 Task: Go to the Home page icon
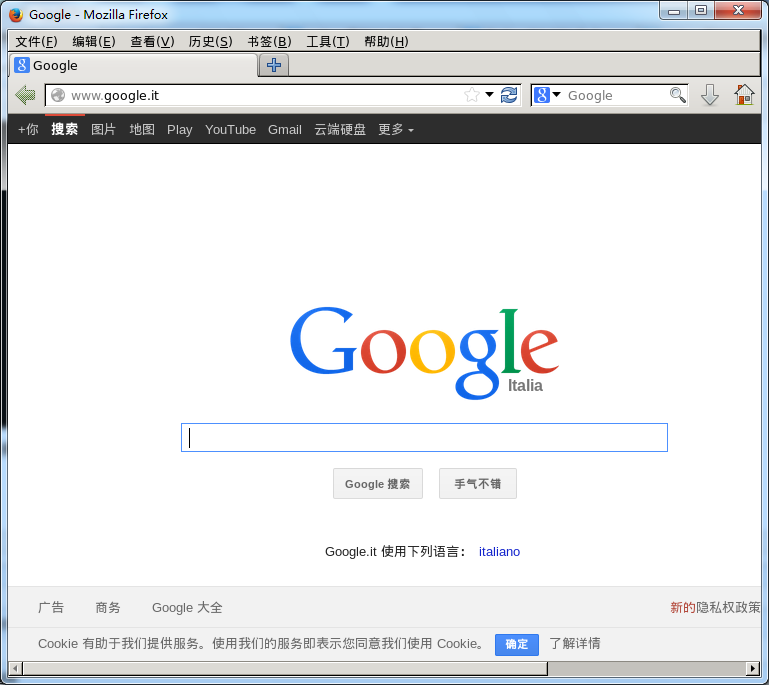pyautogui.click(x=744, y=94)
